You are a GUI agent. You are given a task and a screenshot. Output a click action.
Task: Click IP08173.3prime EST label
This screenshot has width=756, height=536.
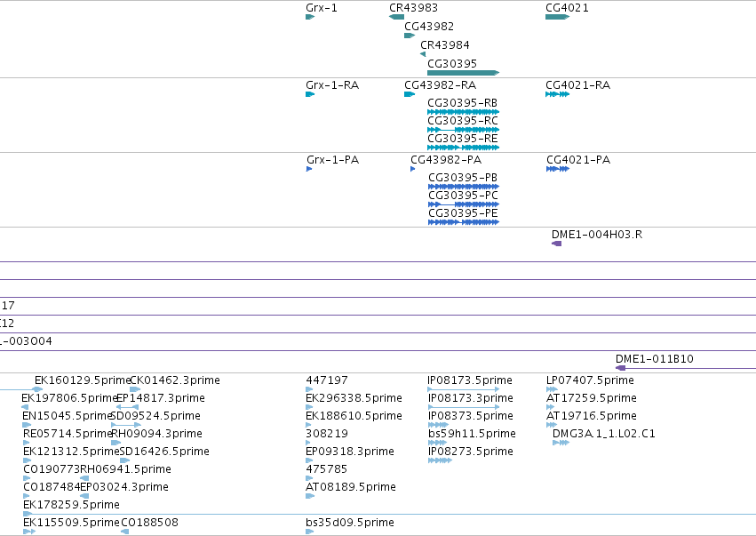point(471,398)
